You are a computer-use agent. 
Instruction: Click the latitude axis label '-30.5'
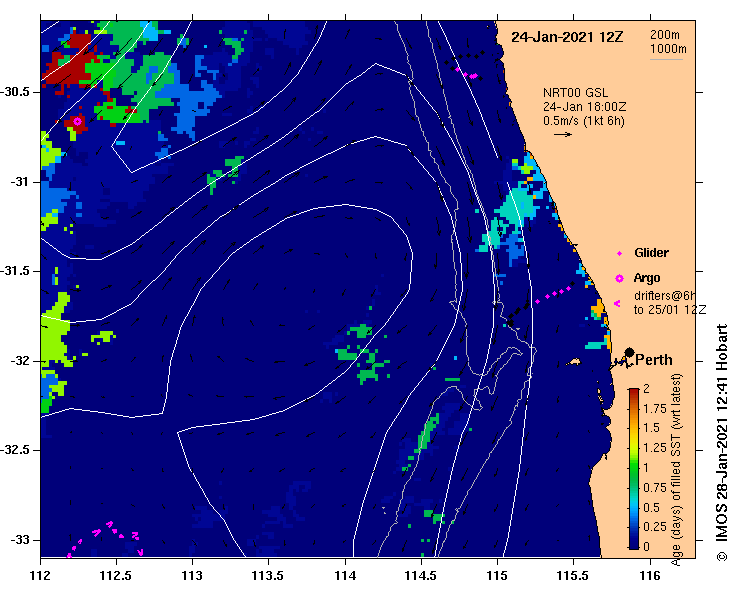pyautogui.click(x=15, y=92)
